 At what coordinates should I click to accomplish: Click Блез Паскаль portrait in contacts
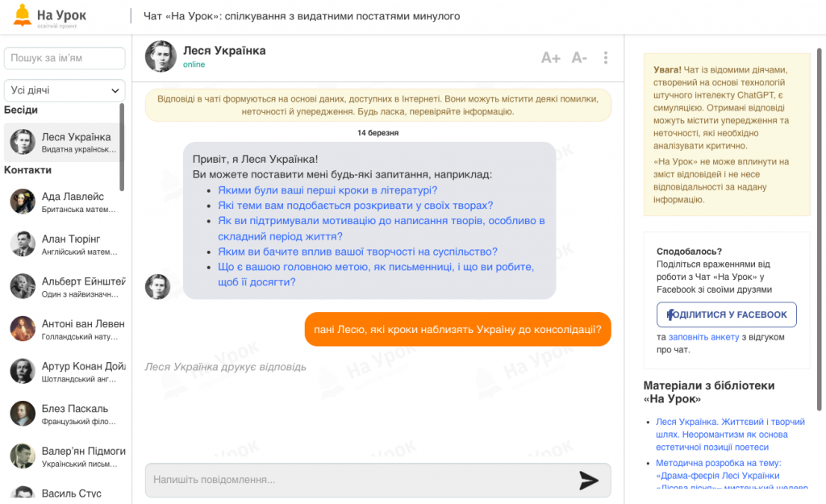pos(23,414)
